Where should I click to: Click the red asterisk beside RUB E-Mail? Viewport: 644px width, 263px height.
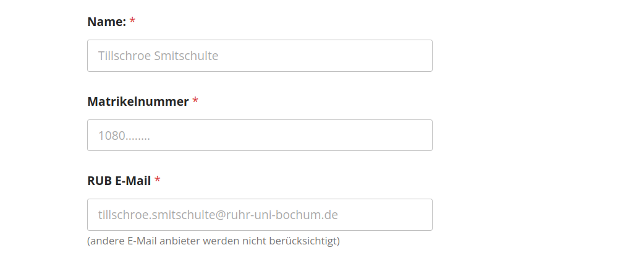tap(158, 179)
